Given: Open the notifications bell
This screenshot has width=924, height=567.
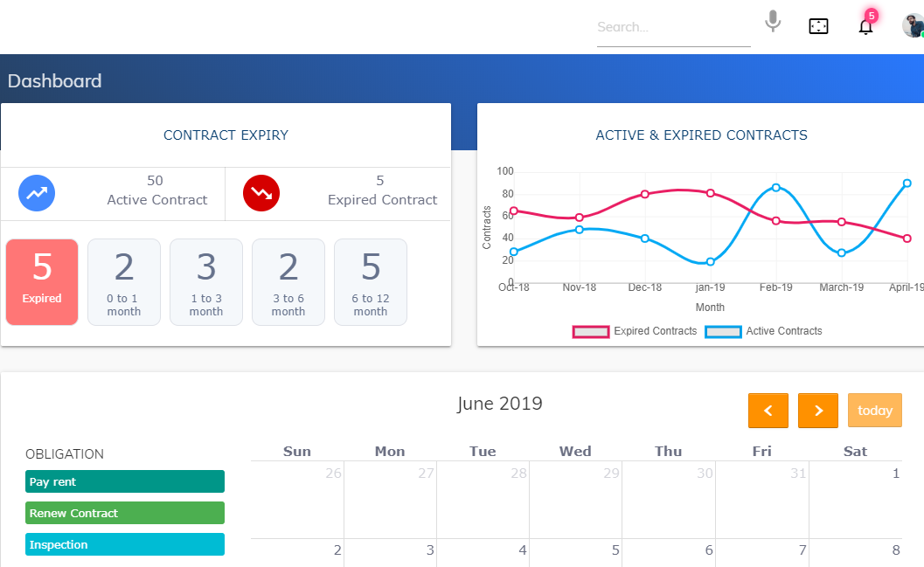Looking at the screenshot, I should click(865, 27).
